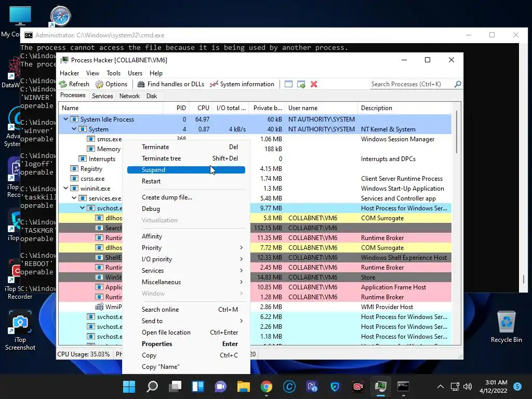The width and height of the screenshot is (532, 399).
Task: Click Affinity in the context menu
Action: (186, 236)
